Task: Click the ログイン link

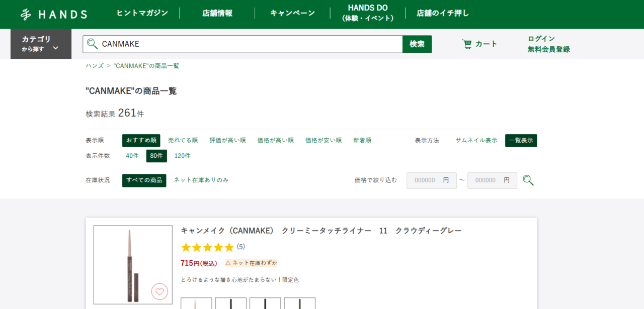Action: click(541, 39)
